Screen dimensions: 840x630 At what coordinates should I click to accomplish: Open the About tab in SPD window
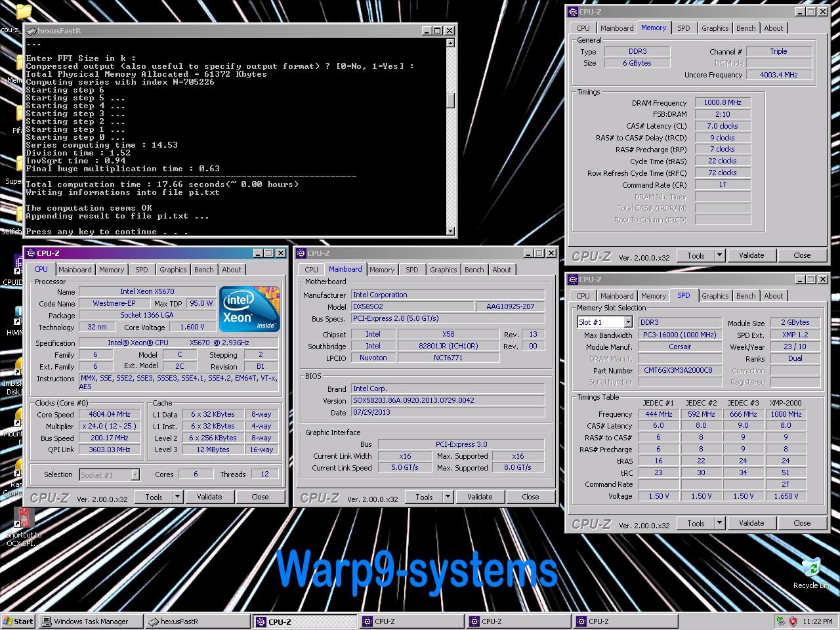pyautogui.click(x=773, y=296)
